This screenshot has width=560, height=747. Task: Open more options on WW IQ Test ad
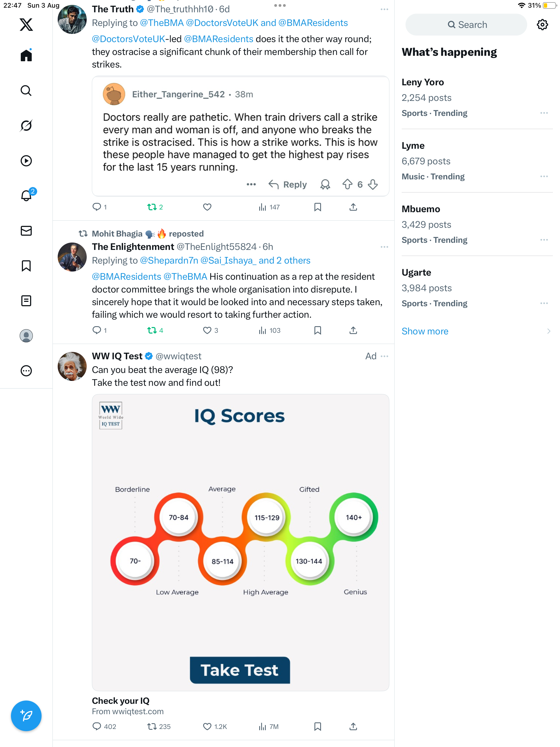(384, 356)
